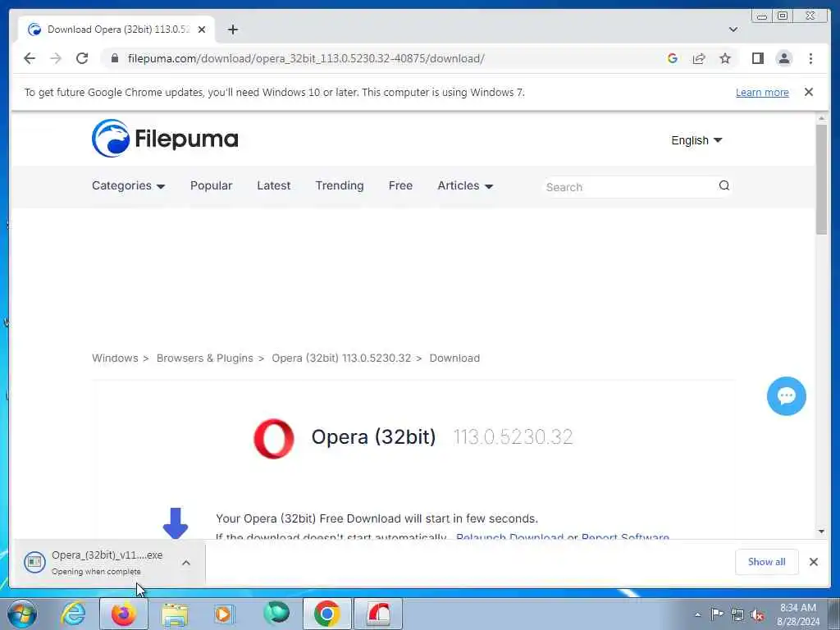Go to Popular section

211,186
